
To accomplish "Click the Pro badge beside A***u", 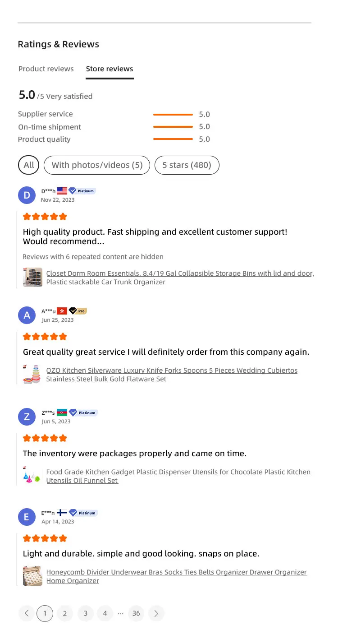I will click(78, 311).
